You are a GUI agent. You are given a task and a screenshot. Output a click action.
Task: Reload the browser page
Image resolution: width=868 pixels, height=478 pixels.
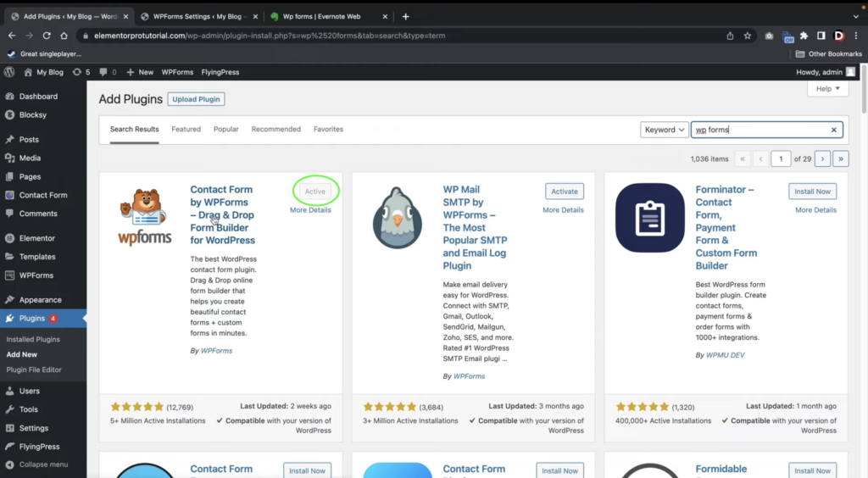tap(47, 36)
